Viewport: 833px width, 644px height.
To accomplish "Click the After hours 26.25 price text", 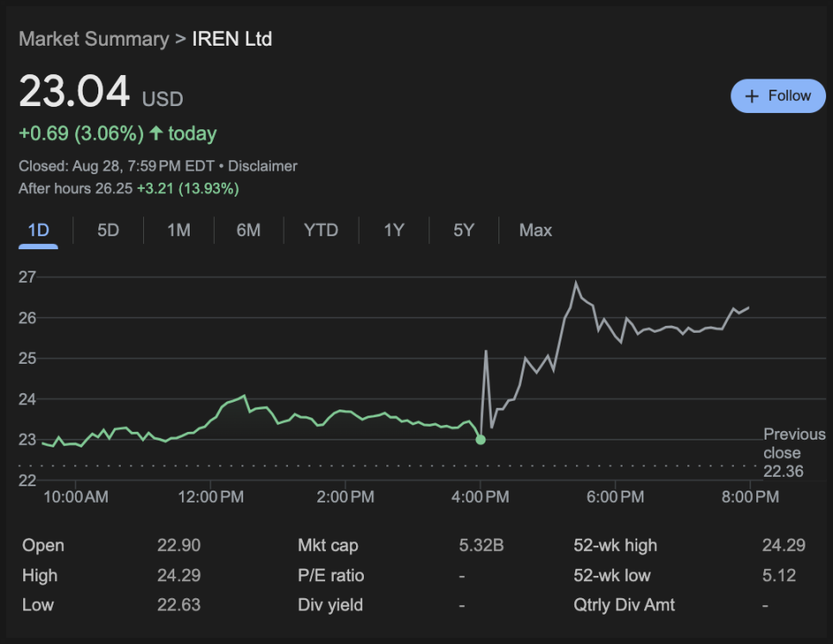I will pos(75,189).
